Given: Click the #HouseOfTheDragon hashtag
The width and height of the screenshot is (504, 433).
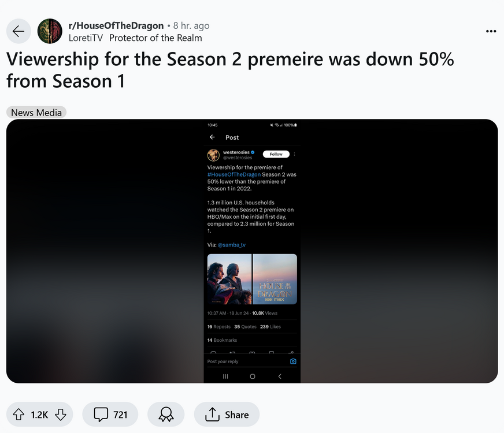Looking at the screenshot, I should [234, 174].
